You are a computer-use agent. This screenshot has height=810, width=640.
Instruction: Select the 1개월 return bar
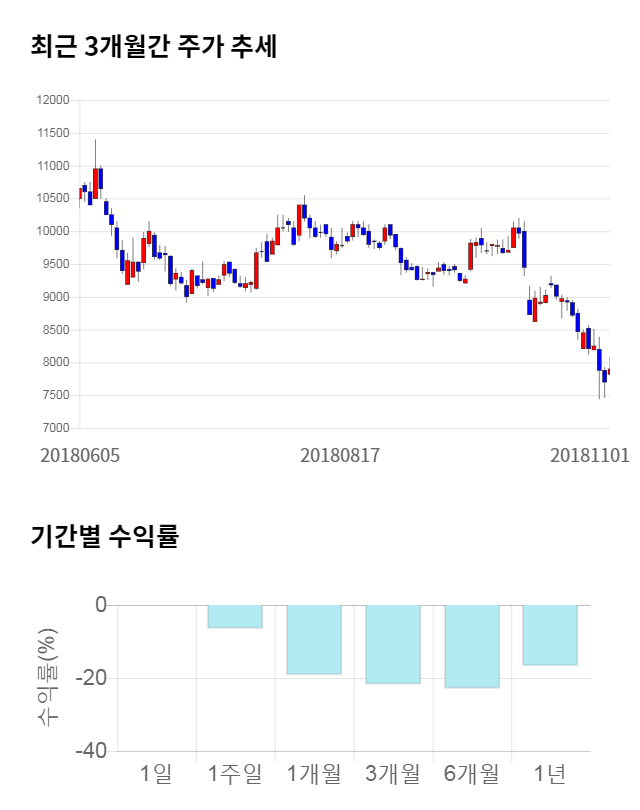tap(313, 639)
